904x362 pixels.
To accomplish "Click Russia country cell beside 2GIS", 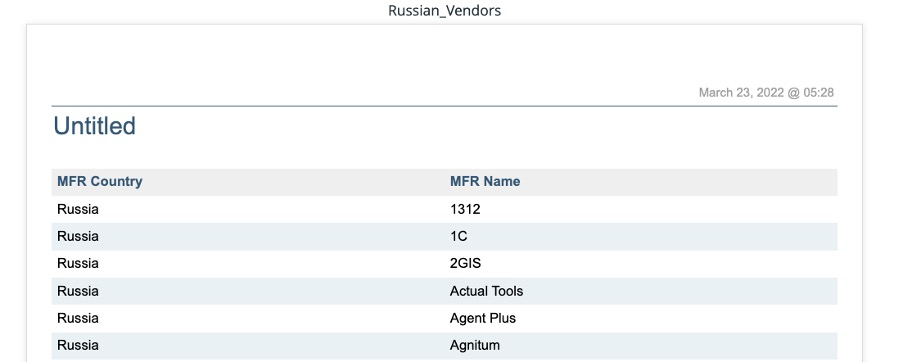I will (78, 263).
